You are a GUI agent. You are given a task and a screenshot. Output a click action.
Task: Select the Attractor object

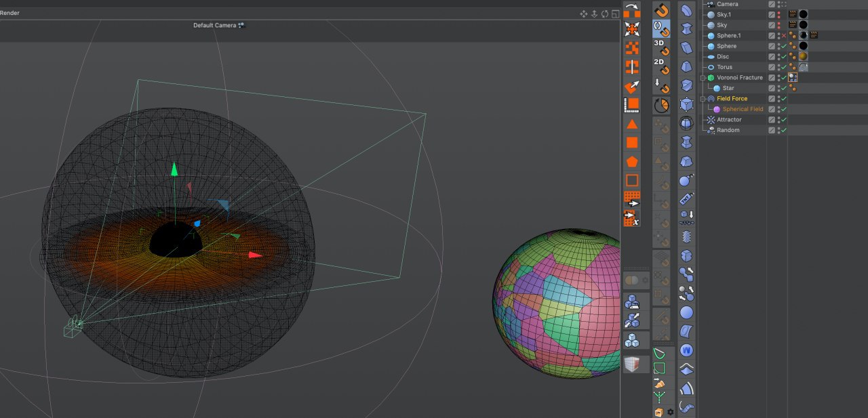coord(729,119)
